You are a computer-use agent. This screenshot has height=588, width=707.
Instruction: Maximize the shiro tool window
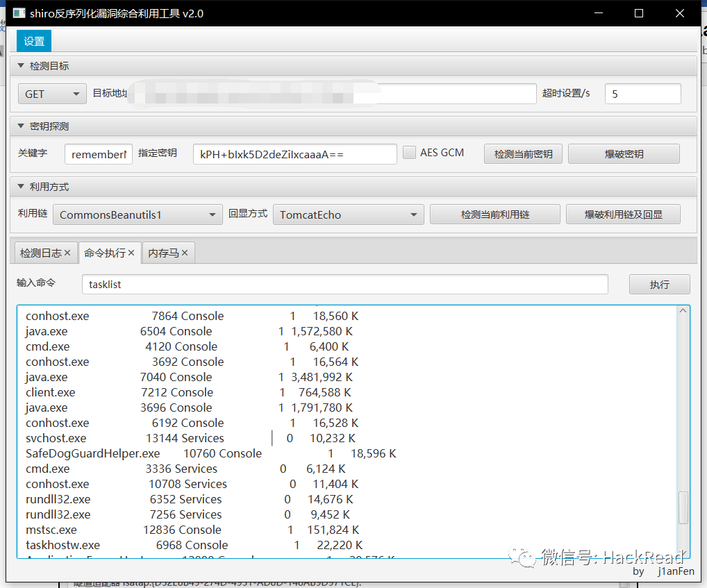click(x=639, y=13)
